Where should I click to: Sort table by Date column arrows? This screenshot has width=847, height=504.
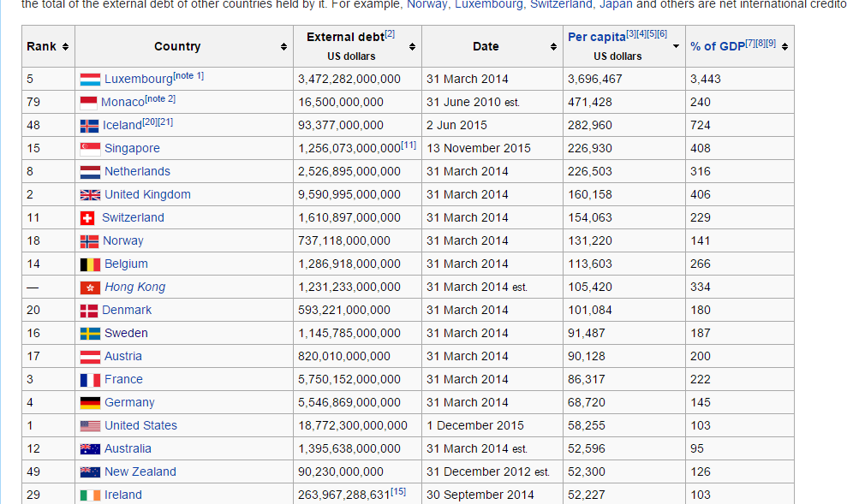coord(553,46)
